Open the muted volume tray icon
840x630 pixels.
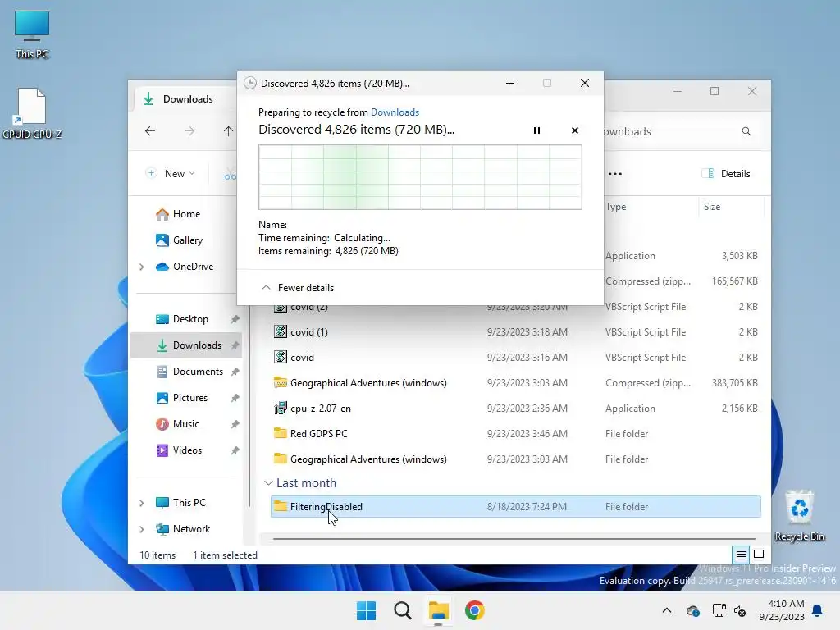click(741, 610)
